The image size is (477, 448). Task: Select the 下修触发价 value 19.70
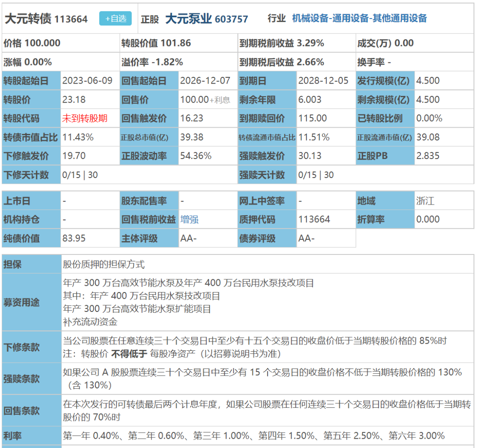tap(74, 156)
